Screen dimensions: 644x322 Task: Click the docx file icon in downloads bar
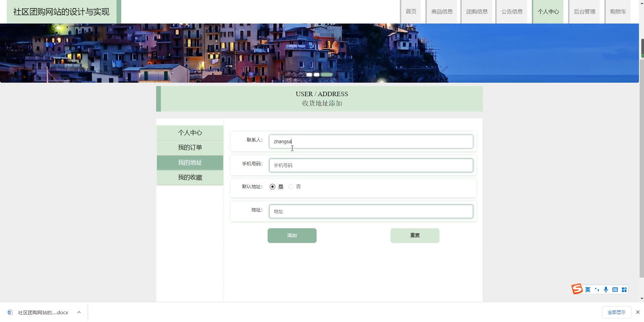tap(10, 312)
